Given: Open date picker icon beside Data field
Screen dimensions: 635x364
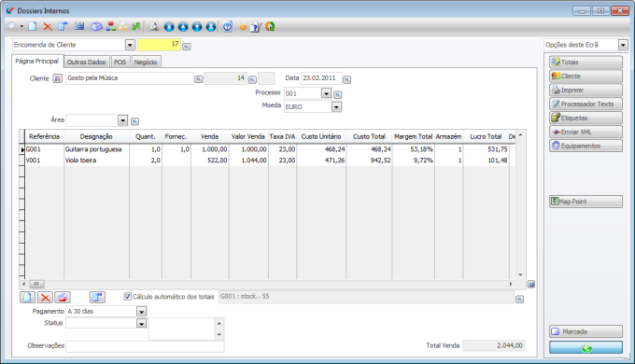Looking at the screenshot, I should click(x=347, y=79).
